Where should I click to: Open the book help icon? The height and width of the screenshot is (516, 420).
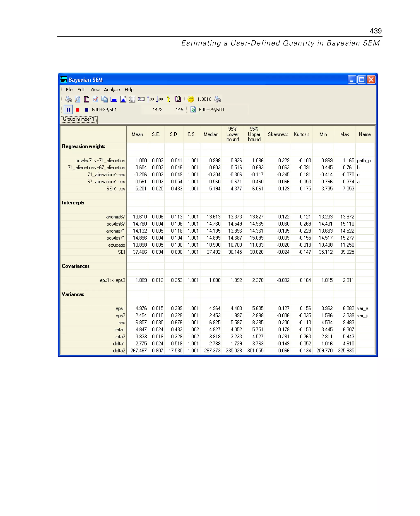(178, 99)
